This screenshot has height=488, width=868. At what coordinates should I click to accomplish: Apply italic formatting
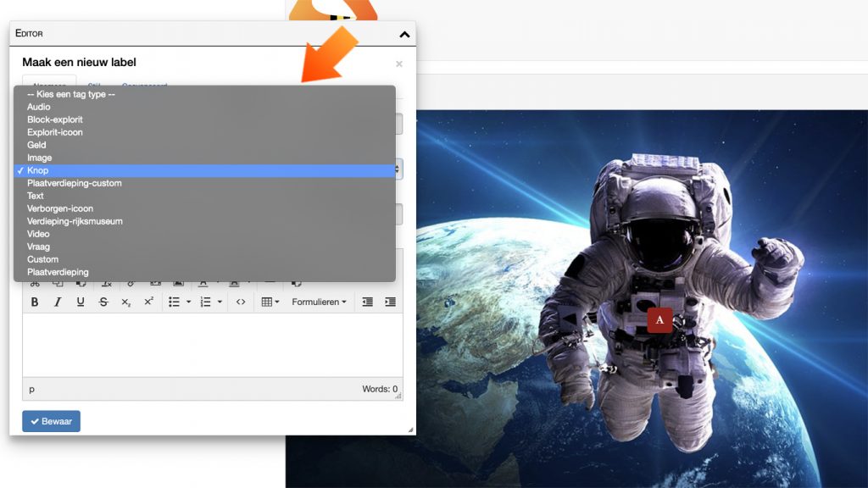[58, 302]
